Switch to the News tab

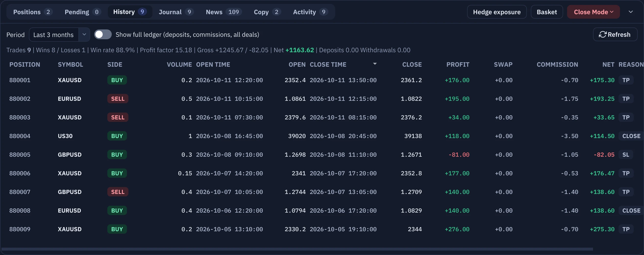point(223,12)
